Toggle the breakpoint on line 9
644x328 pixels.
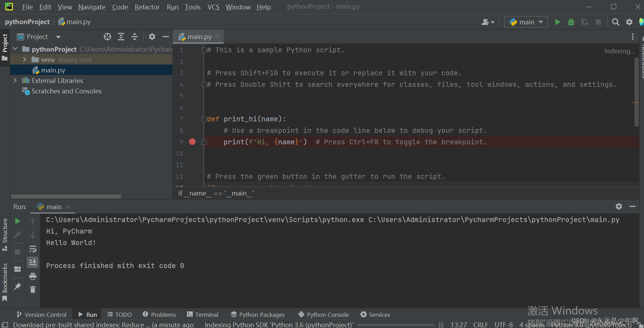[192, 142]
